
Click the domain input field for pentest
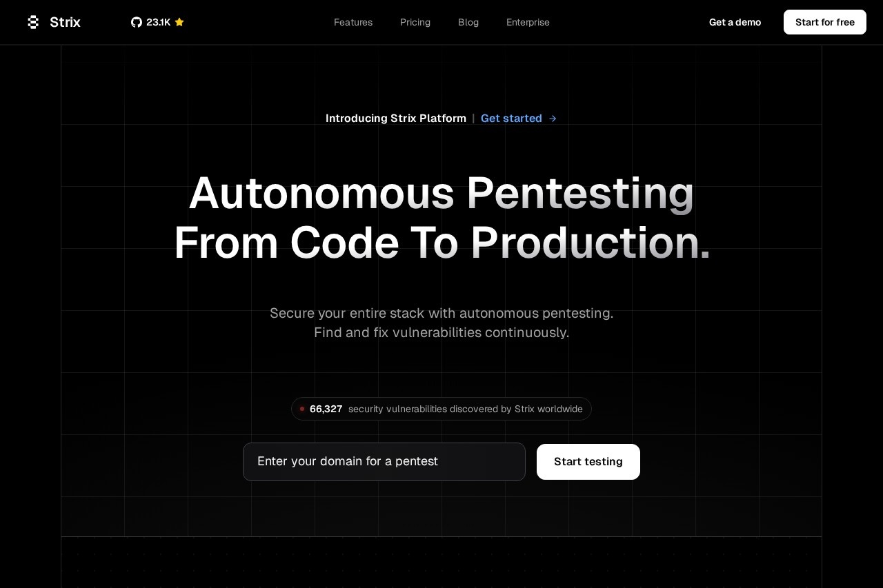pos(384,462)
